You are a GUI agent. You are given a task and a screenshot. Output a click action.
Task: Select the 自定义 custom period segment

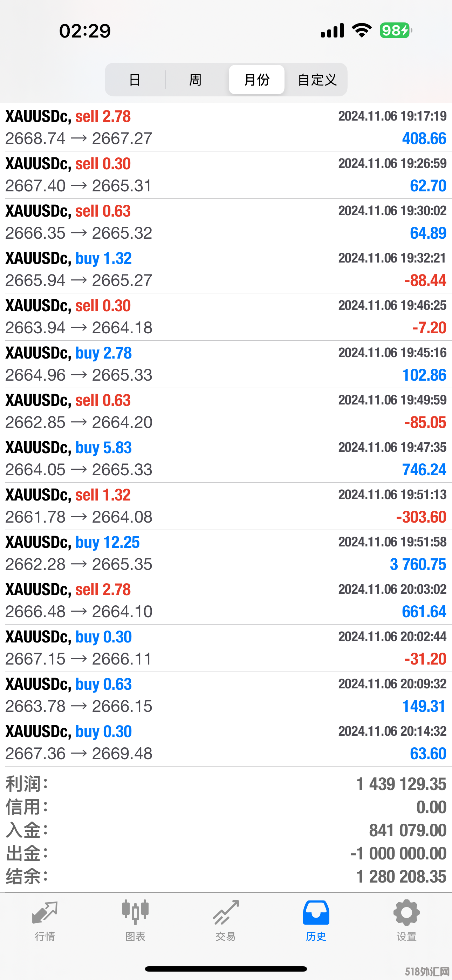(x=317, y=80)
